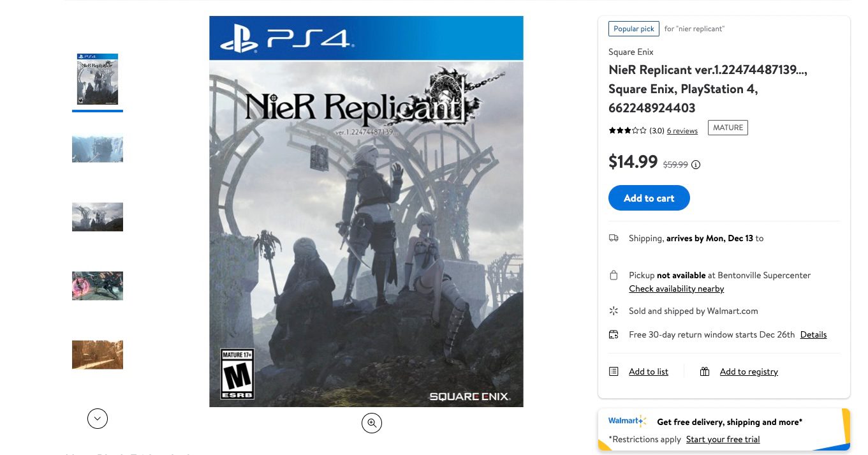This screenshot has width=868, height=455.
Task: Click the gift icon beside Add to registry
Action: point(705,371)
